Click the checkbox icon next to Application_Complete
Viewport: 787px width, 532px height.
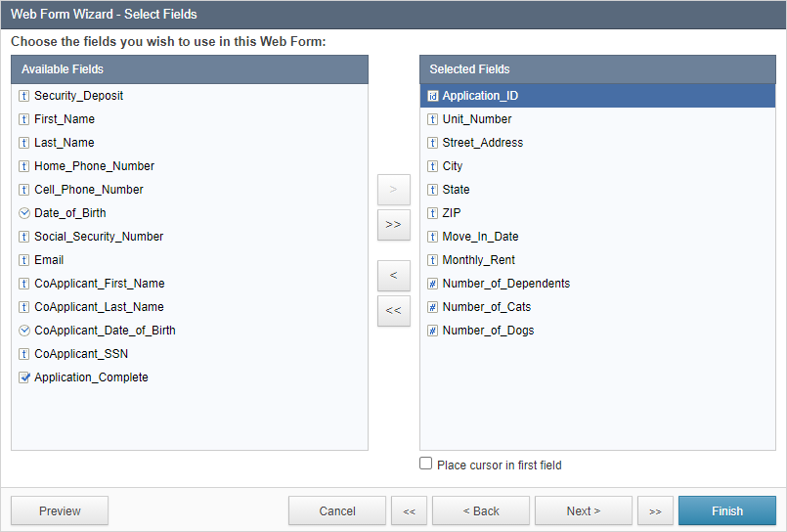pos(24,377)
